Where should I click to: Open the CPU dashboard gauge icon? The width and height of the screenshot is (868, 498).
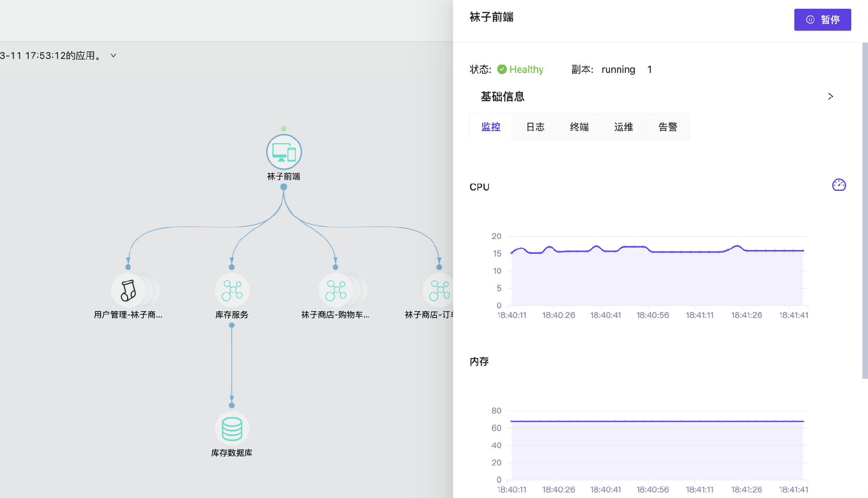click(839, 185)
